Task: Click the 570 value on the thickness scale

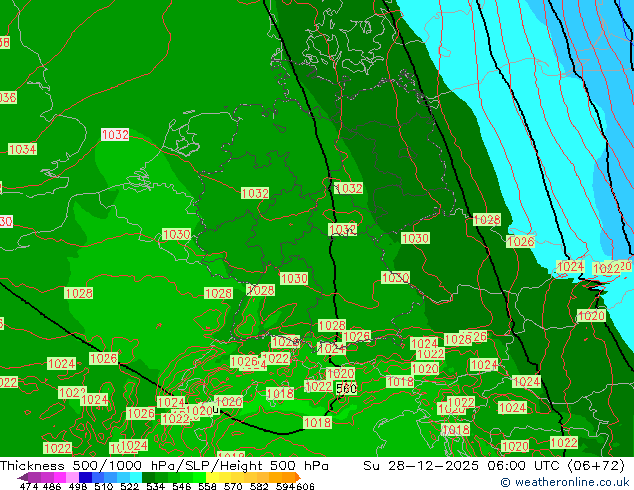Action: click(x=233, y=486)
